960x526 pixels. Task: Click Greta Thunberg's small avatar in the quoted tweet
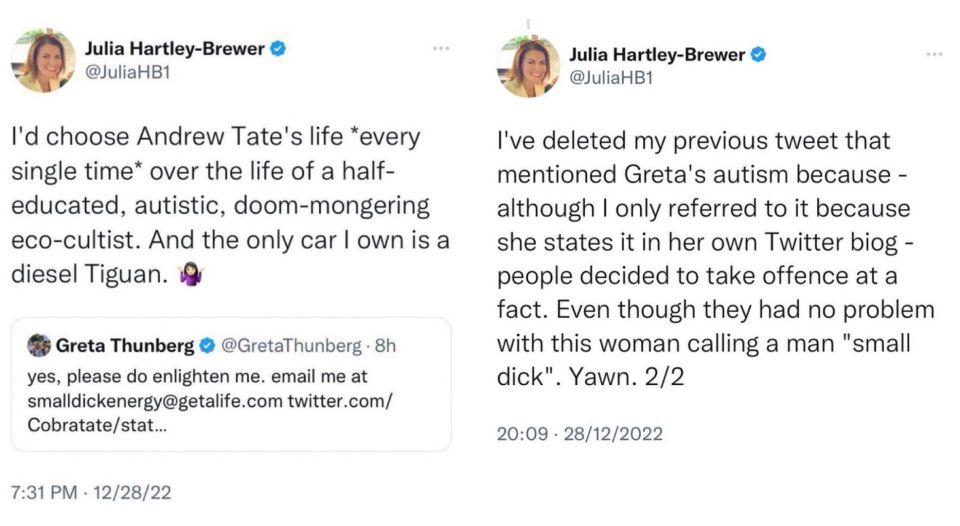click(39, 347)
